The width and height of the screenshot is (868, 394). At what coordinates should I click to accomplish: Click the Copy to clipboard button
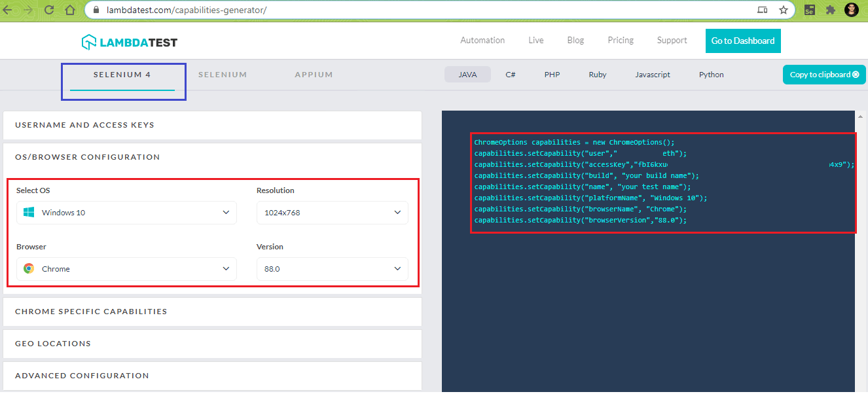823,75
